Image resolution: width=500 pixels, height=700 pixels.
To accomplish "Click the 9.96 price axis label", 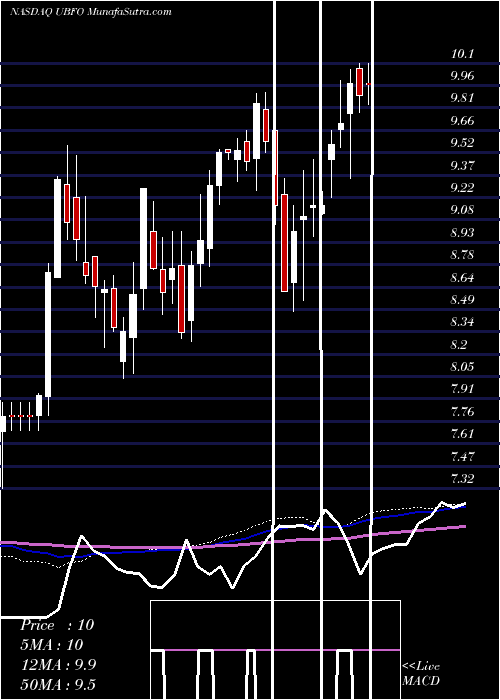I will (x=462, y=76).
